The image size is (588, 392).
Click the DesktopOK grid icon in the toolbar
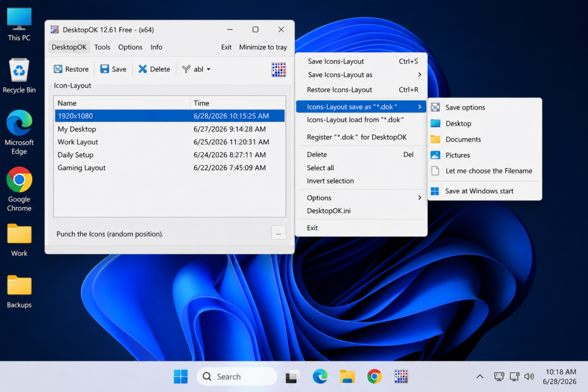click(x=278, y=69)
